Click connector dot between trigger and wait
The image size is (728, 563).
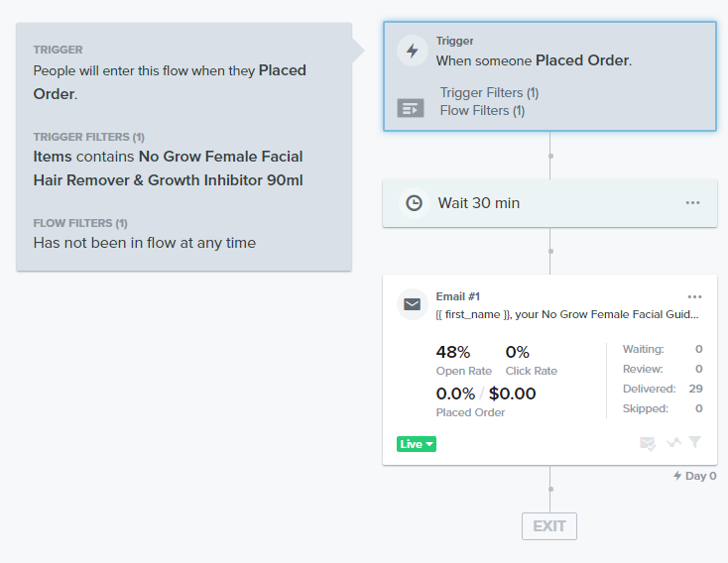pos(550,156)
